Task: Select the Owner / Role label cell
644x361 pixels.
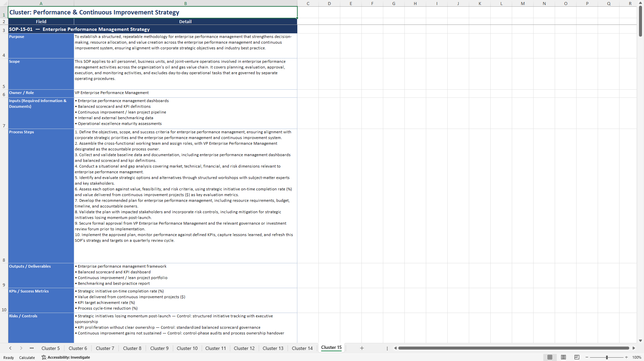Action: click(x=41, y=93)
